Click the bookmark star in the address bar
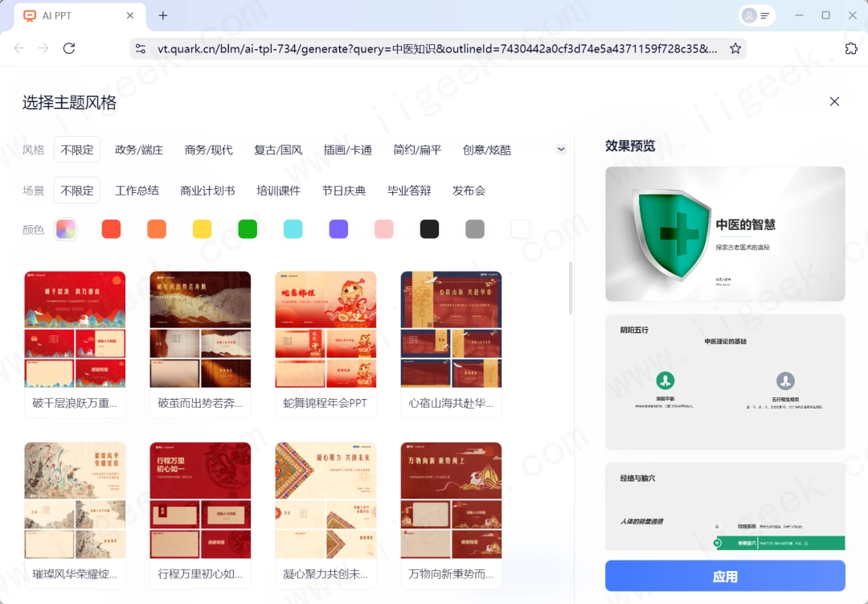 (735, 48)
